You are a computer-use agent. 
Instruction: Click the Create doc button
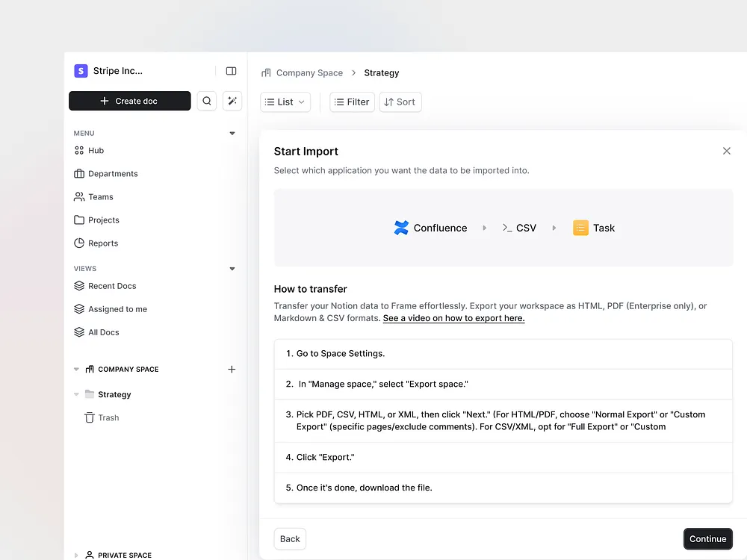click(129, 102)
